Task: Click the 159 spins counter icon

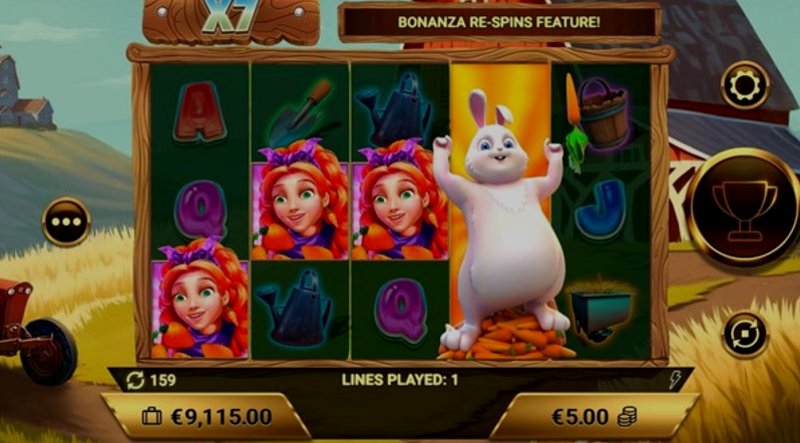Action: (135, 380)
